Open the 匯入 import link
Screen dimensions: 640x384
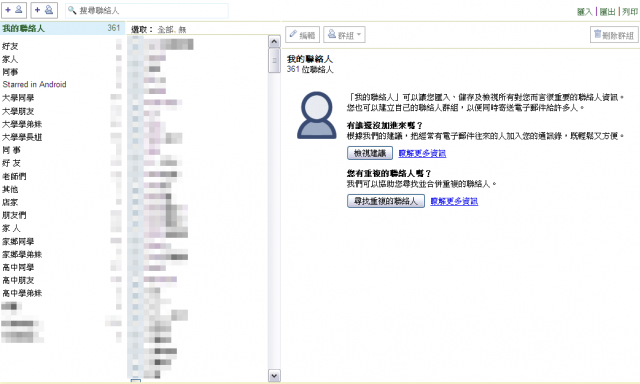[584, 12]
